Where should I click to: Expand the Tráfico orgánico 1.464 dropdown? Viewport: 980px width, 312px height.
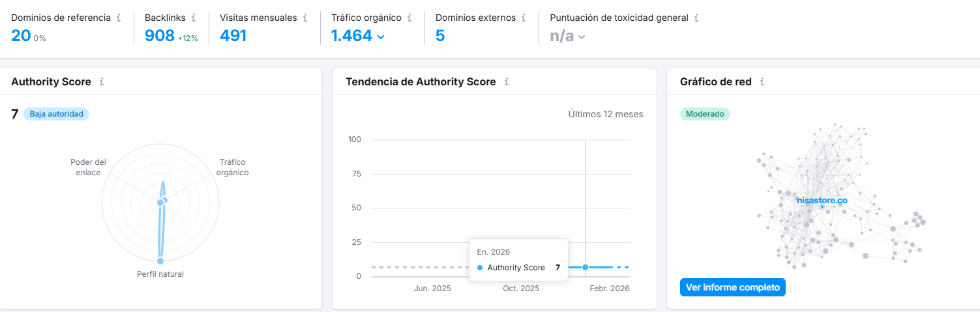358,36
